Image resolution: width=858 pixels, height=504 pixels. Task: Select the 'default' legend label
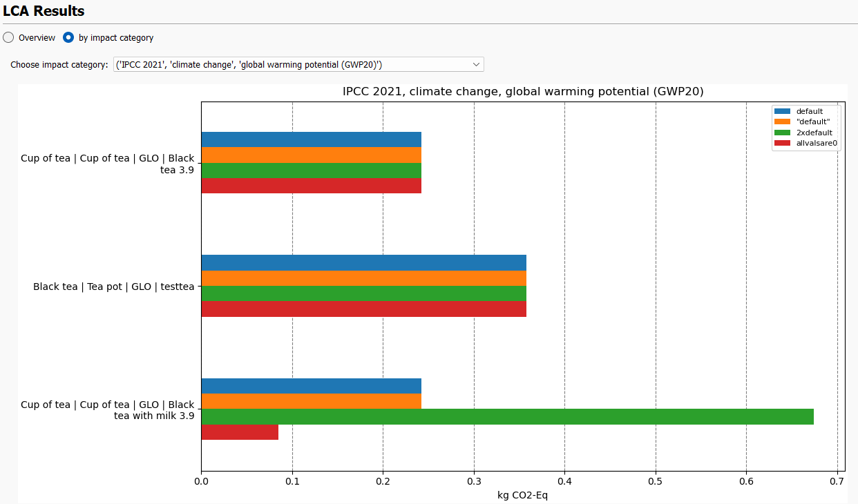tap(810, 111)
